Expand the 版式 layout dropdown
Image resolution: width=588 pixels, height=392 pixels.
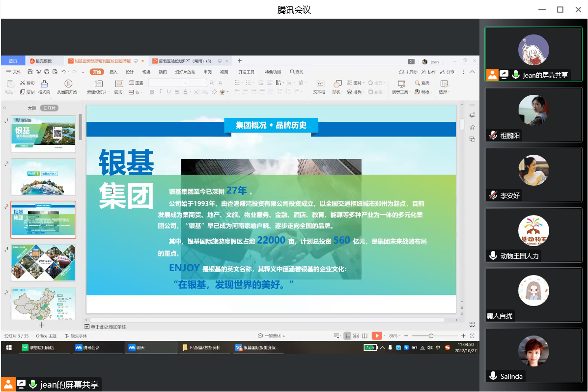tap(119, 92)
